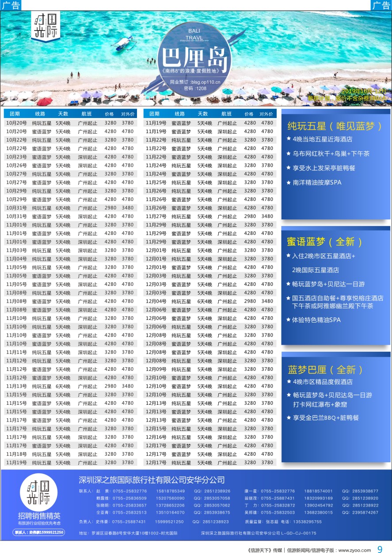Screen dimensions: 392x553
Task: Click the license number L-GD-CJ-00175
Action: click(x=300, y=534)
